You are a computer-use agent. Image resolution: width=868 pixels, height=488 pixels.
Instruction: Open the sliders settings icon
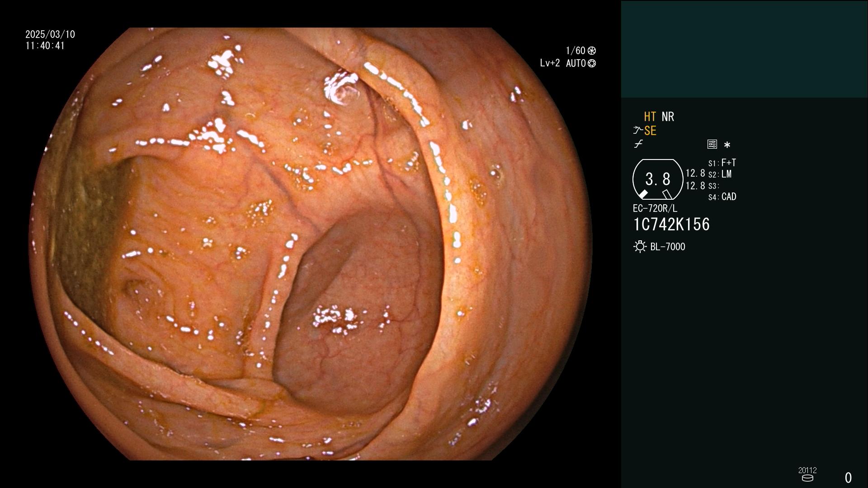(x=712, y=144)
